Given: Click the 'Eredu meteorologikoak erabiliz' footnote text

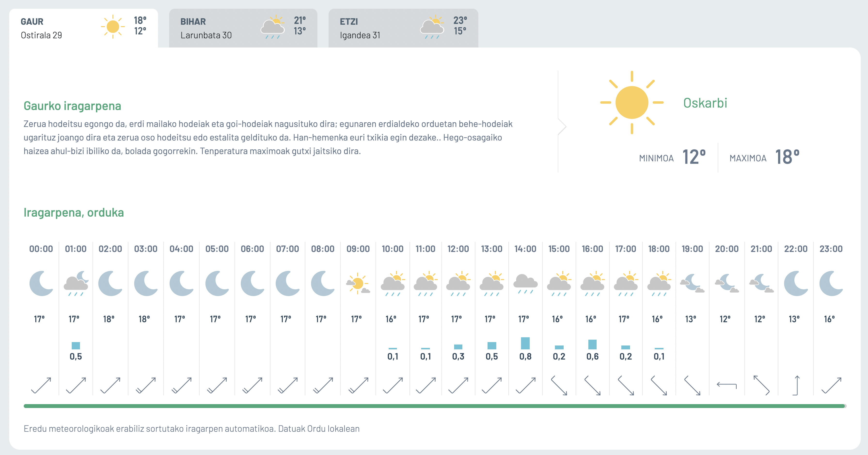Looking at the screenshot, I should 191,429.
